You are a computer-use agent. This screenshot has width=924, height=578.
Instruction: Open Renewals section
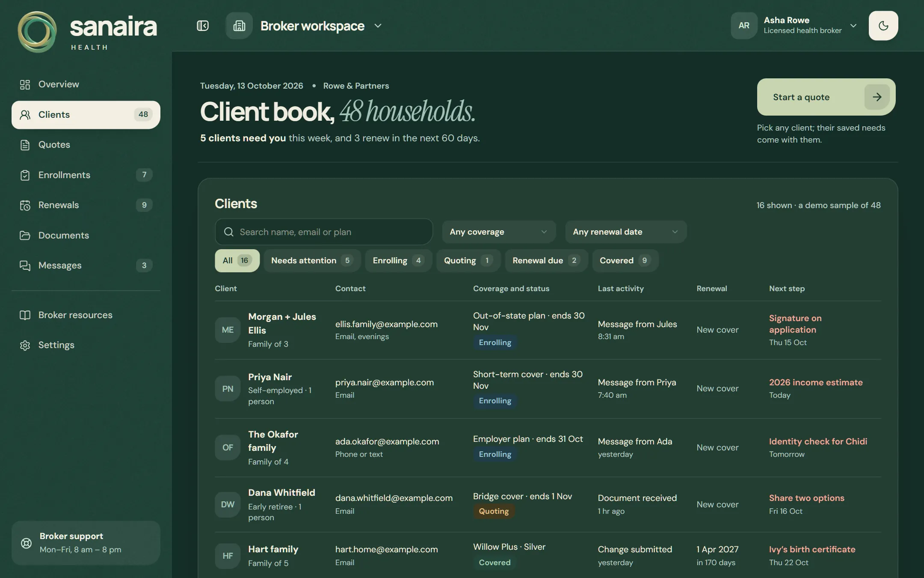86,205
